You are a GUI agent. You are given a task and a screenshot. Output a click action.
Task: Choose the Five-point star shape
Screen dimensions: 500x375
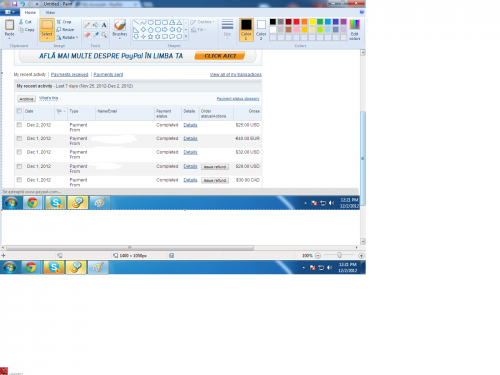150,37
